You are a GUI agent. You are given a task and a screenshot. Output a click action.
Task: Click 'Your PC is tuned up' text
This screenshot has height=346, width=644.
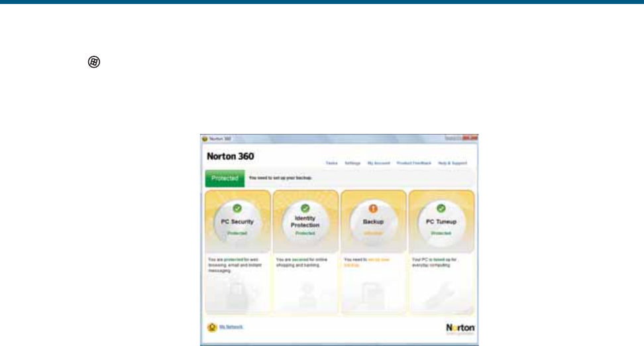coord(434,262)
